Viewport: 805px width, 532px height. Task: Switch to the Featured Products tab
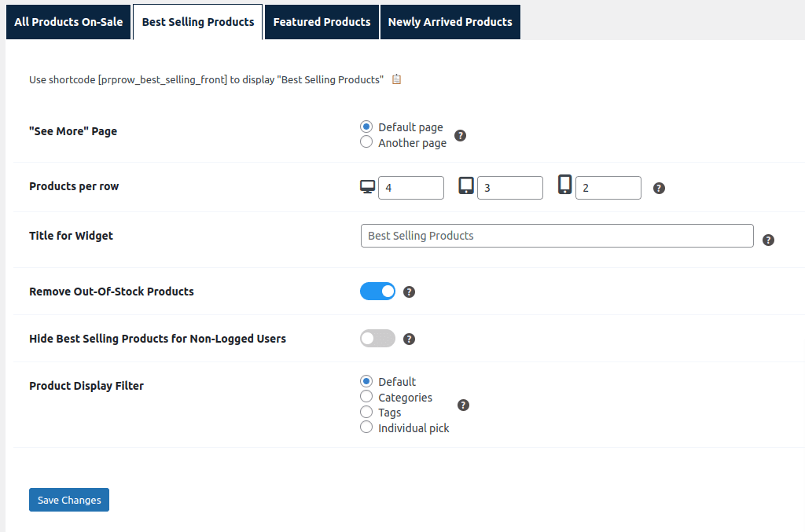coord(321,22)
